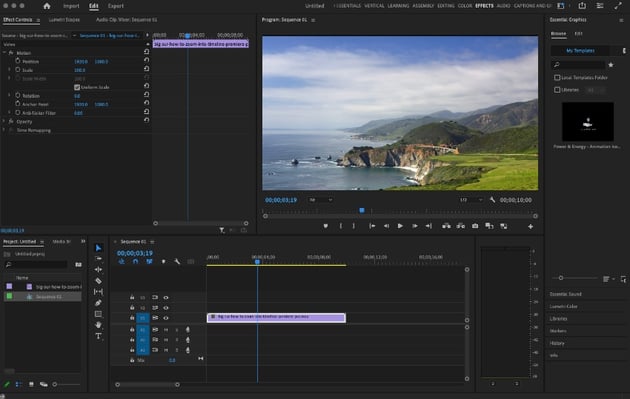Select the Hand tool
The width and height of the screenshot is (630, 399).
click(98, 325)
